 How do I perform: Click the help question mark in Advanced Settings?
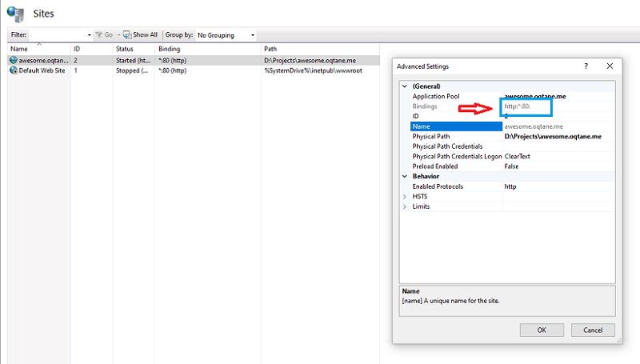pos(586,66)
